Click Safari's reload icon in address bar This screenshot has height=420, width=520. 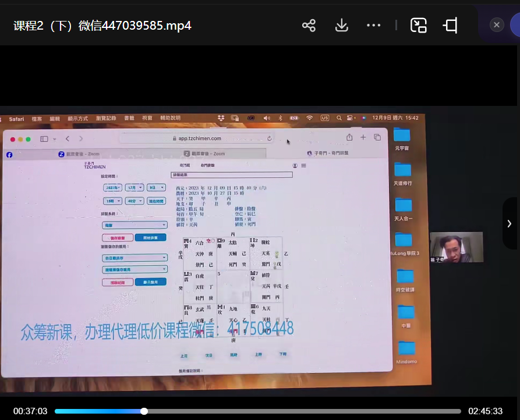pyautogui.click(x=269, y=138)
